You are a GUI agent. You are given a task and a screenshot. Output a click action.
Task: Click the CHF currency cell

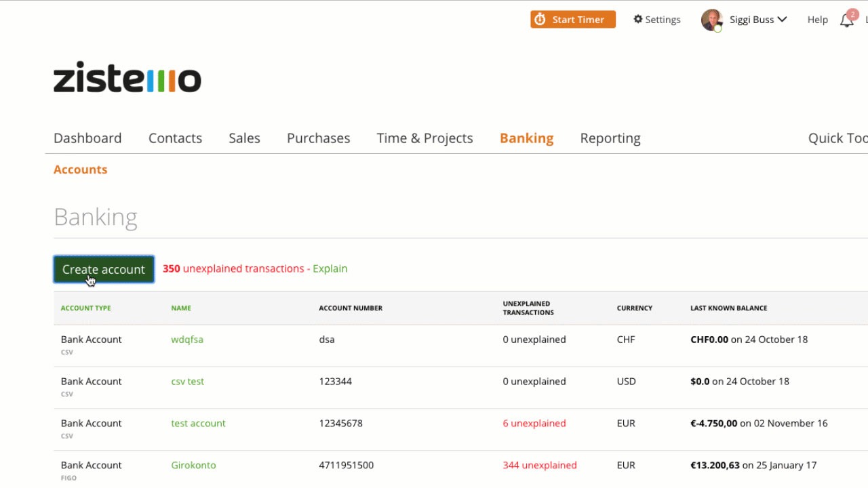pyautogui.click(x=626, y=340)
